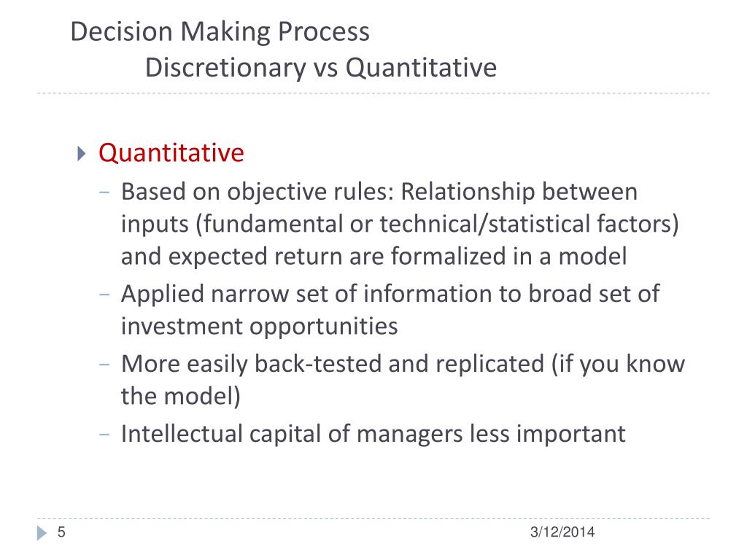Select the red Quantitative heading
Image resolution: width=747 pixels, height=560 pixels.
(x=171, y=153)
